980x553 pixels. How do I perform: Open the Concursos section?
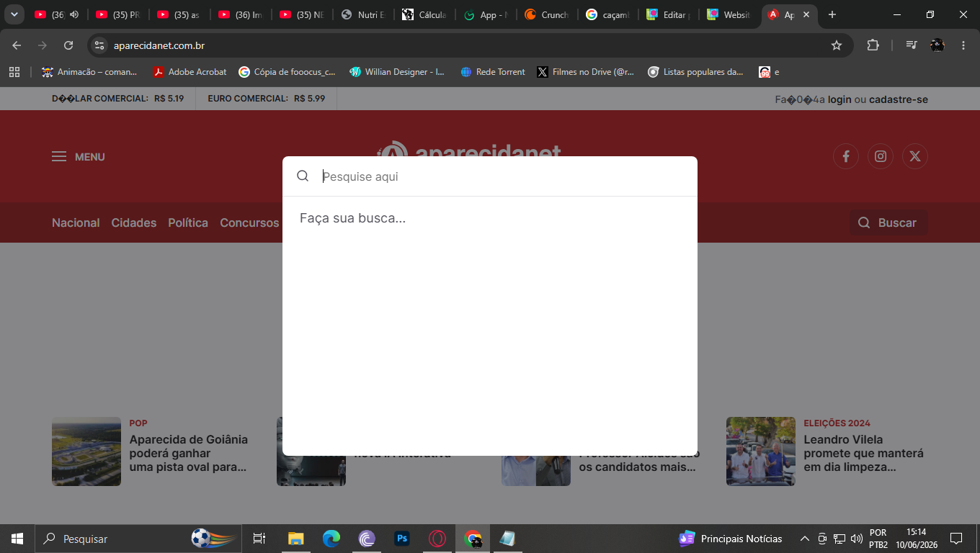249,222
